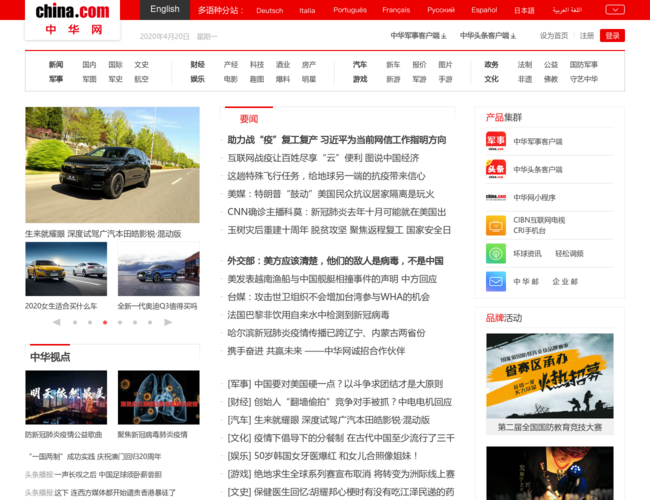Screen dimensions: 650x500
Task: Go to the 科技 subcategory
Action: click(x=257, y=64)
